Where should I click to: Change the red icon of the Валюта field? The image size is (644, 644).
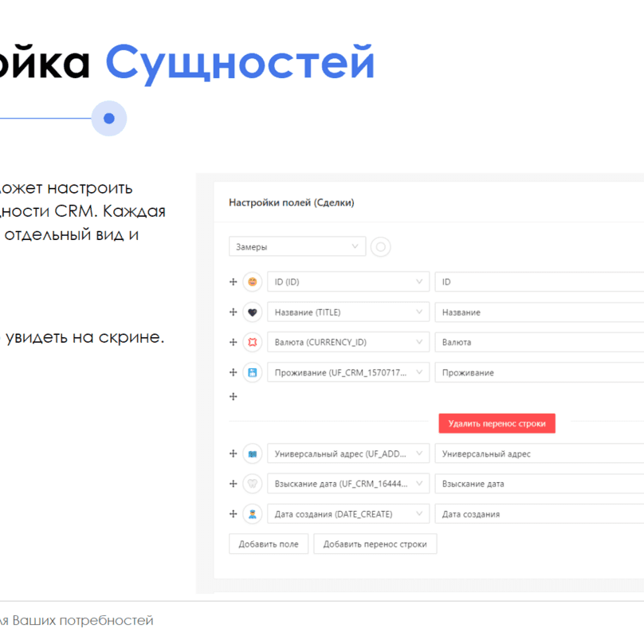click(x=253, y=342)
